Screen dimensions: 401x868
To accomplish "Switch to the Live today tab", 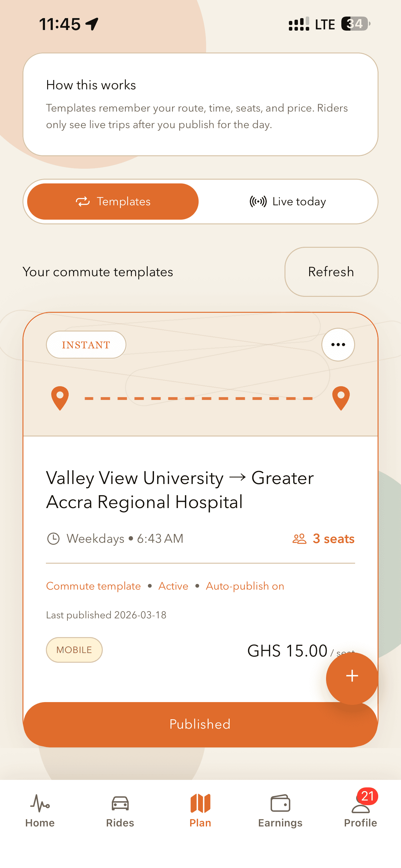I will (288, 201).
